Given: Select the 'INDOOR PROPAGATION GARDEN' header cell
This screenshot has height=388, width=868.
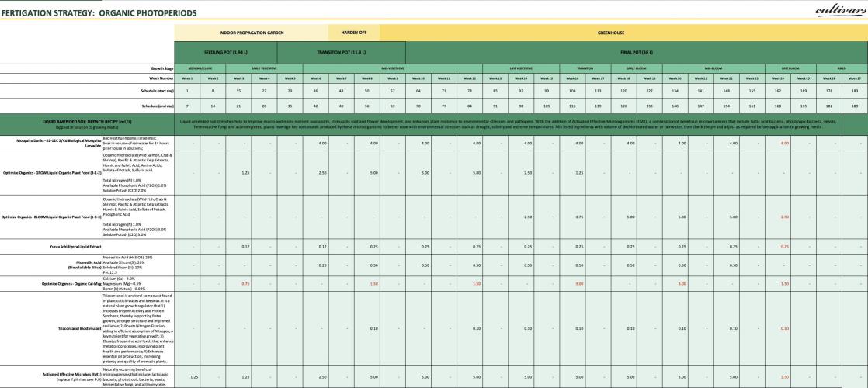Looking at the screenshot, I should (x=252, y=33).
